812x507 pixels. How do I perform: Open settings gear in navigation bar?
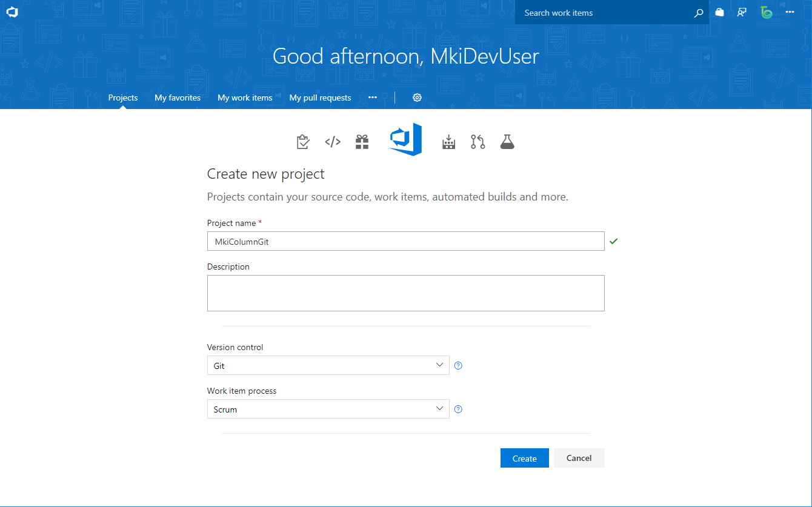point(417,98)
